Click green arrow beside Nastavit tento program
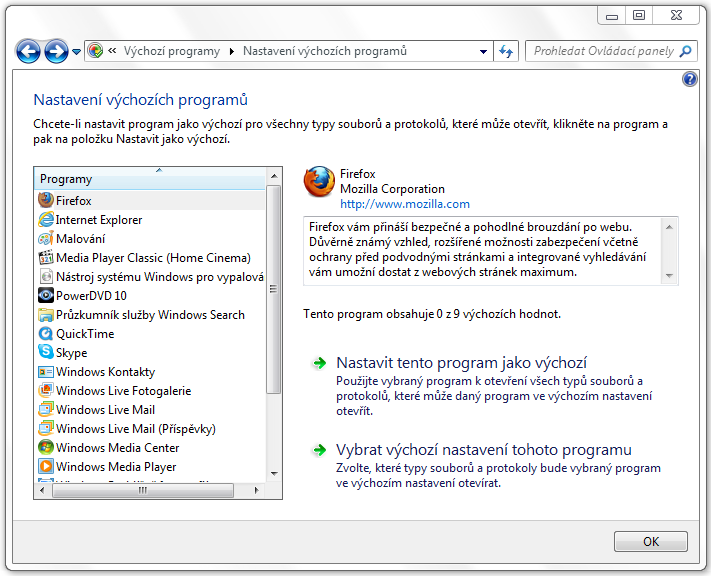711x576 pixels. 320,363
